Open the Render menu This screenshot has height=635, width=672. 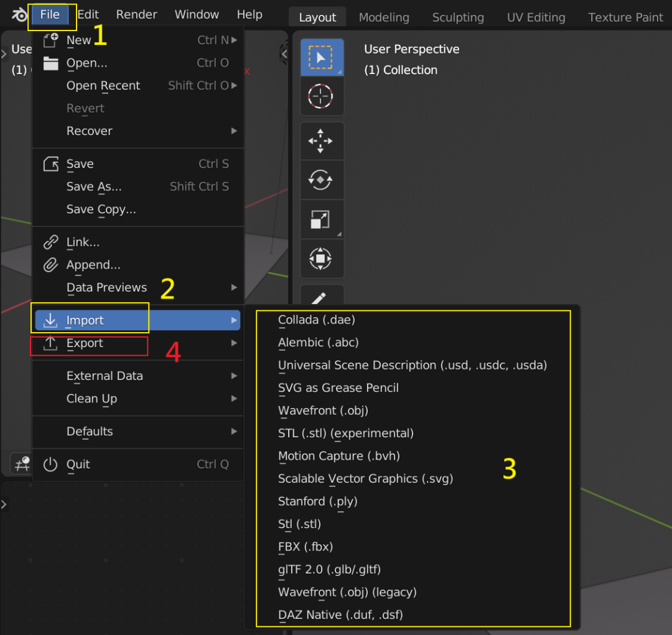click(136, 14)
